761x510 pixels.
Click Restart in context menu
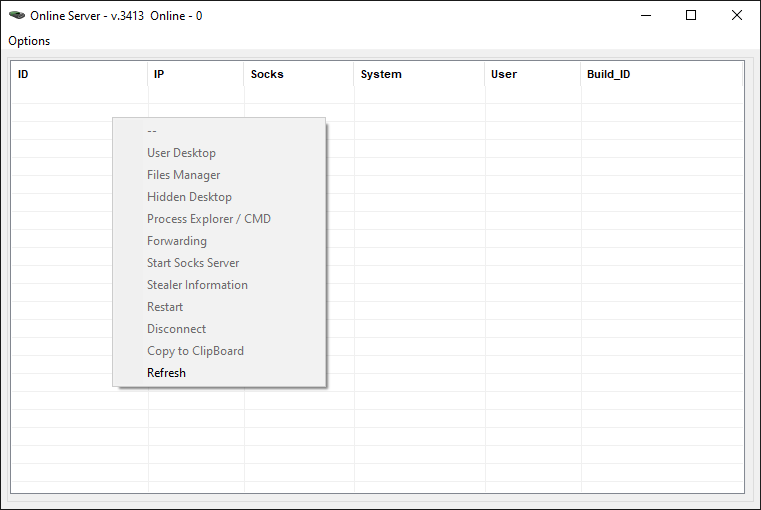pyautogui.click(x=219, y=307)
